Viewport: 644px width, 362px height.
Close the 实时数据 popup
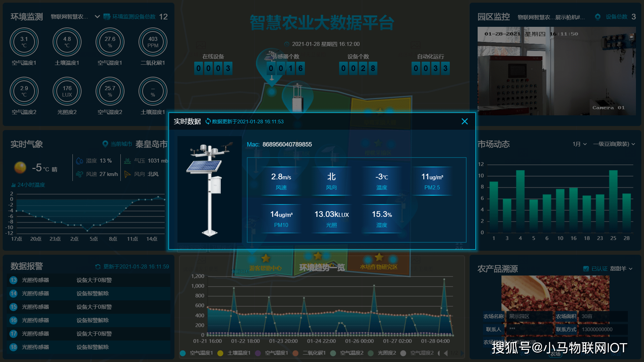[x=465, y=121]
